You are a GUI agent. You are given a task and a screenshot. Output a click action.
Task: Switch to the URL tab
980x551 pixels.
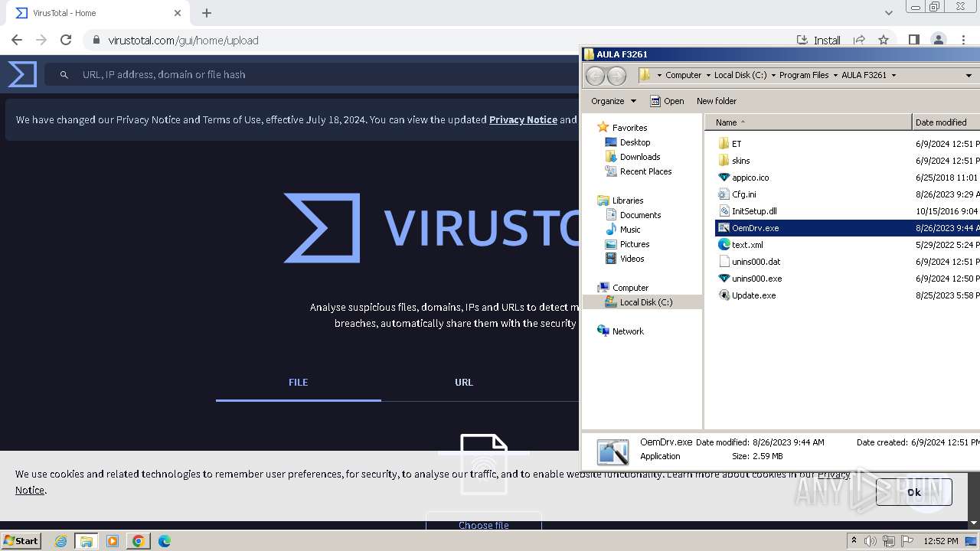(463, 382)
